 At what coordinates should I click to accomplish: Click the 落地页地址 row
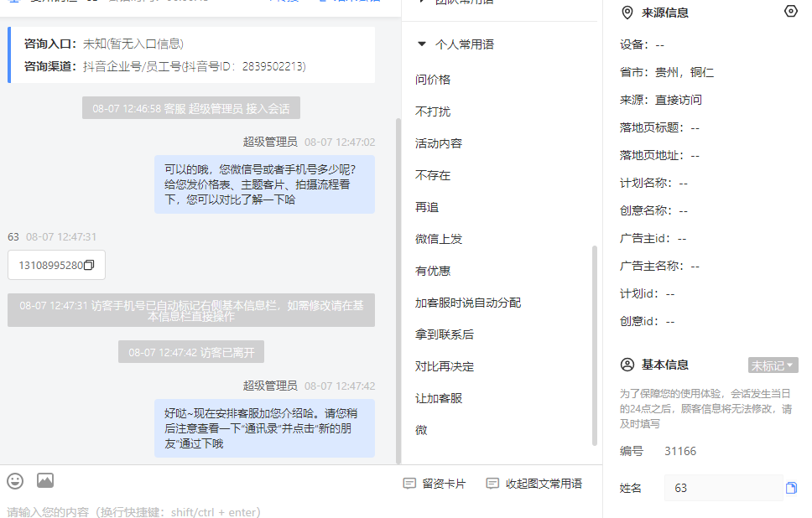[659, 155]
